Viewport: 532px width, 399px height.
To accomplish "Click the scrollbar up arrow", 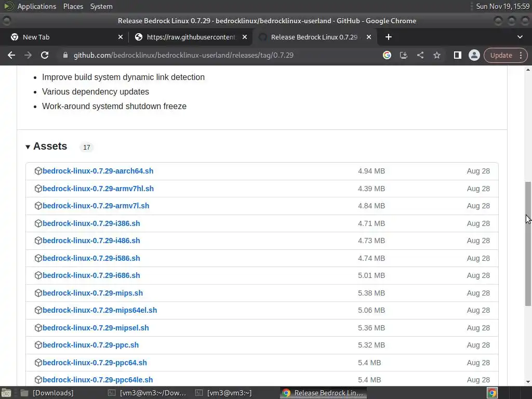I will (x=528, y=70).
